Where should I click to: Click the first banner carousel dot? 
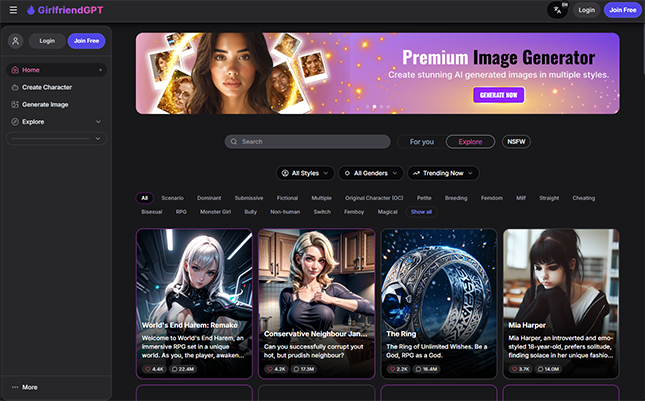coord(367,107)
